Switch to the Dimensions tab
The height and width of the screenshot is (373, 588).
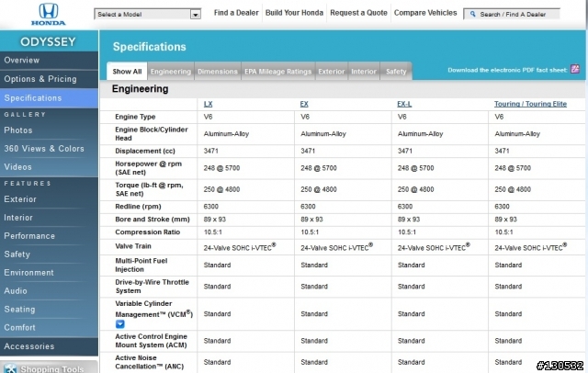coord(218,72)
